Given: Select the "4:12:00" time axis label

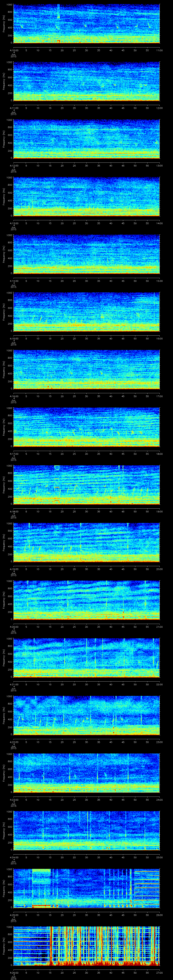Looking at the screenshot, I should pyautogui.click(x=14, y=166).
